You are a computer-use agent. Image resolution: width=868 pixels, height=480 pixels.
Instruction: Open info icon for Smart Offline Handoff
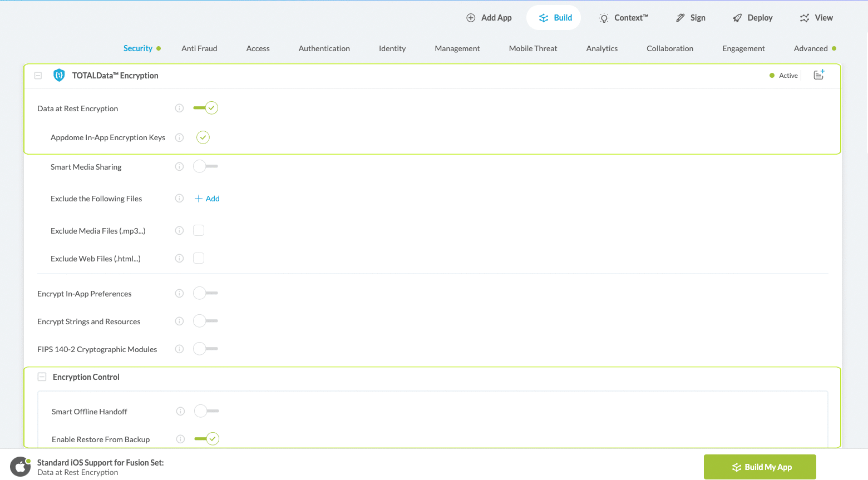click(180, 412)
